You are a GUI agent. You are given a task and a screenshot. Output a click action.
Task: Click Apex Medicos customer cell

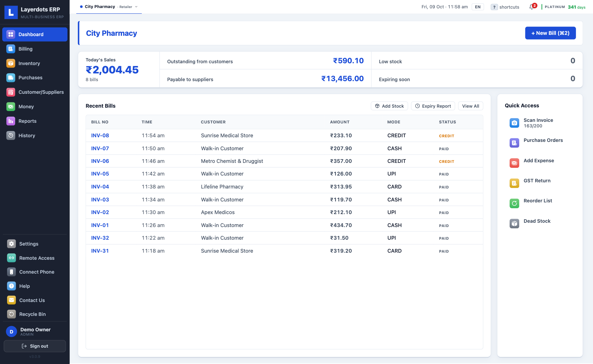click(x=218, y=212)
